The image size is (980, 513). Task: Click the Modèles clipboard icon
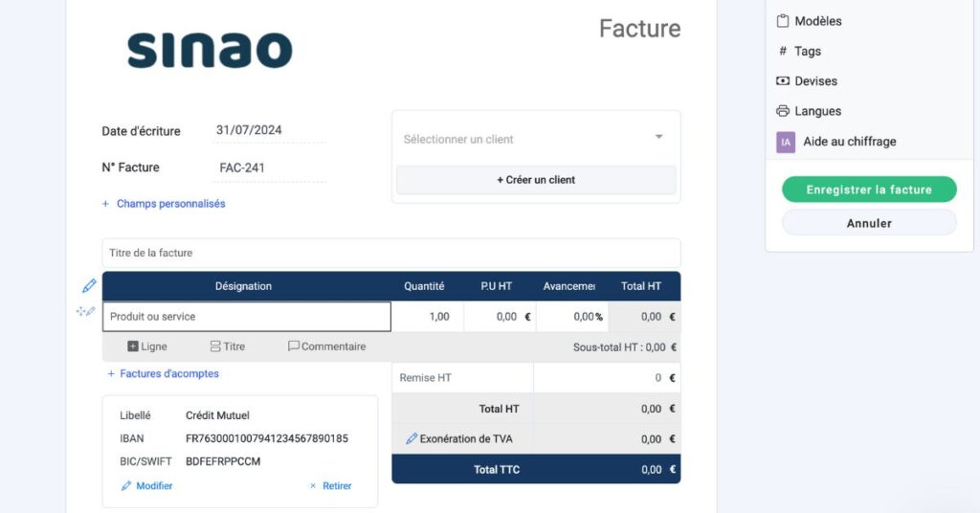click(x=783, y=21)
